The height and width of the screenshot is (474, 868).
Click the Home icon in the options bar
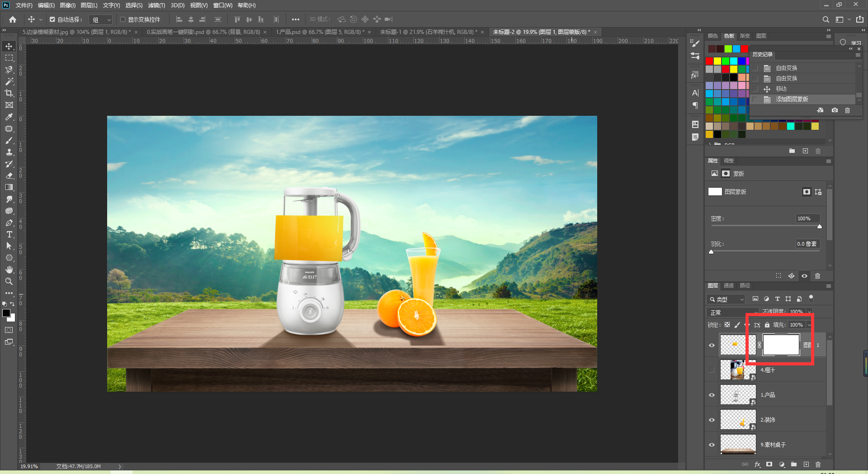point(13,19)
